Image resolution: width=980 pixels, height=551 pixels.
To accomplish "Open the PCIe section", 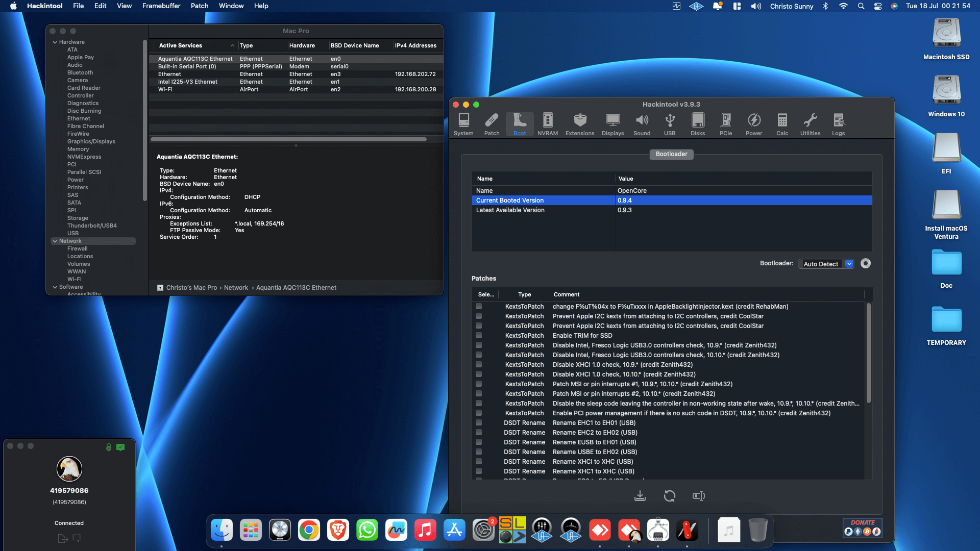I will [x=726, y=124].
